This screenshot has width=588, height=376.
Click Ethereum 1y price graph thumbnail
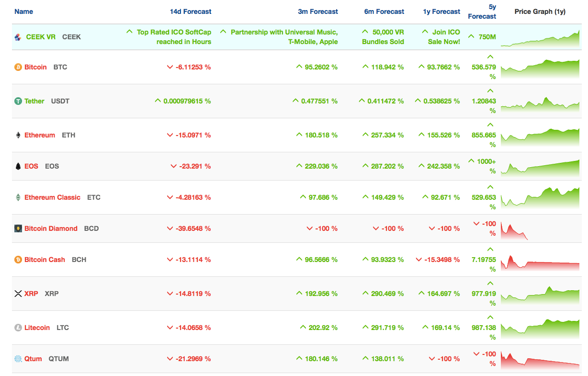[540, 137]
